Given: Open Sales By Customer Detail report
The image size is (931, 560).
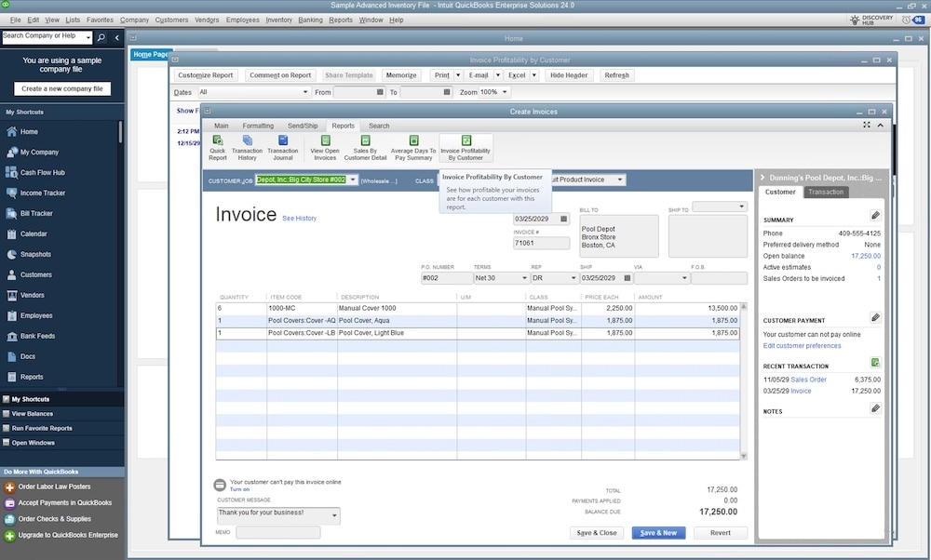Looking at the screenshot, I should [x=365, y=147].
